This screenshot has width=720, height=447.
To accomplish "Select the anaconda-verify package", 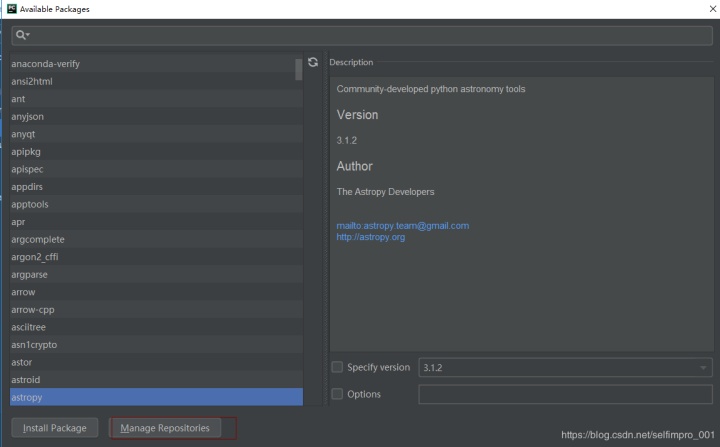I will click(156, 64).
